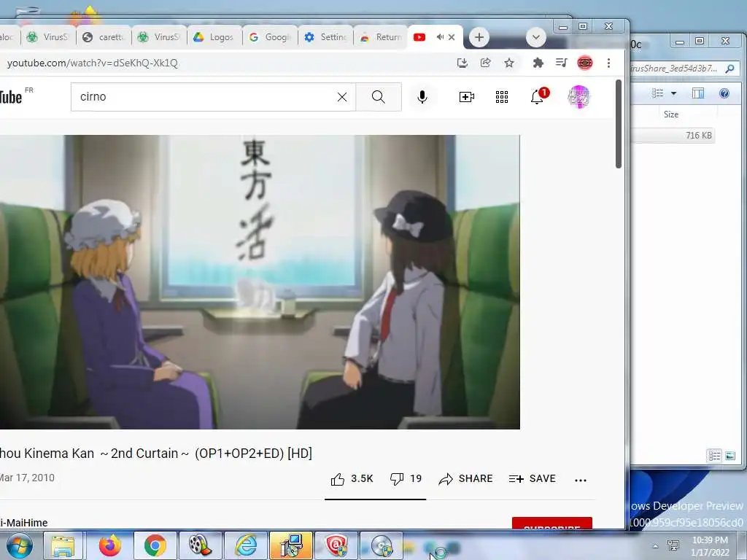Bookmark this page with the star icon
747x560 pixels.
pyautogui.click(x=509, y=63)
